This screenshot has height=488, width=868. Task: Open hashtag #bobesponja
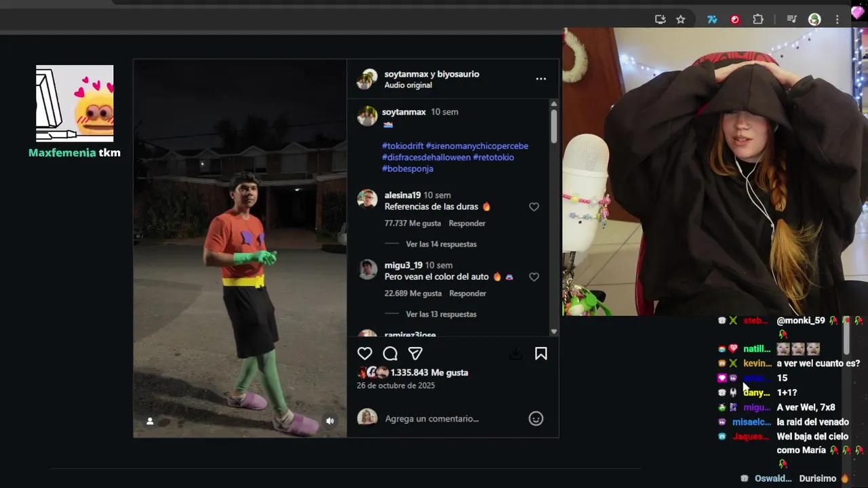[408, 169]
